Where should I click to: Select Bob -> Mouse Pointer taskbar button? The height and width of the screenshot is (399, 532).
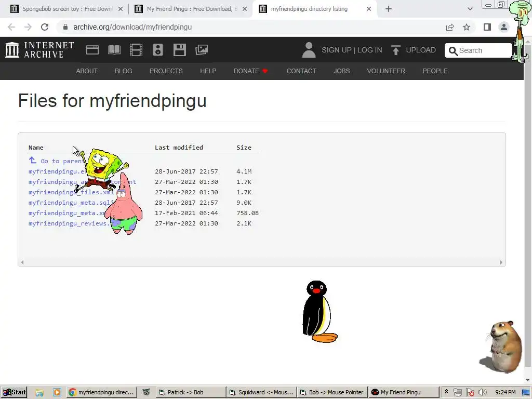point(332,393)
